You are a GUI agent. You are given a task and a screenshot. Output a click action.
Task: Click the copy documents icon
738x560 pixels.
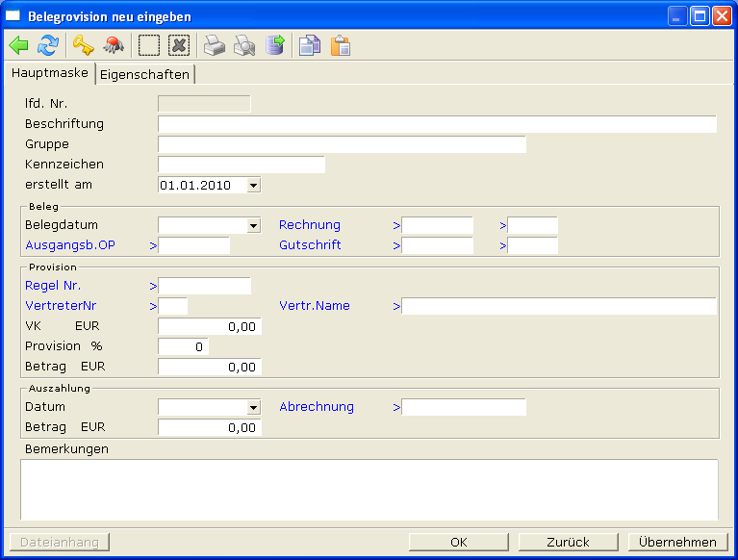pos(309,45)
